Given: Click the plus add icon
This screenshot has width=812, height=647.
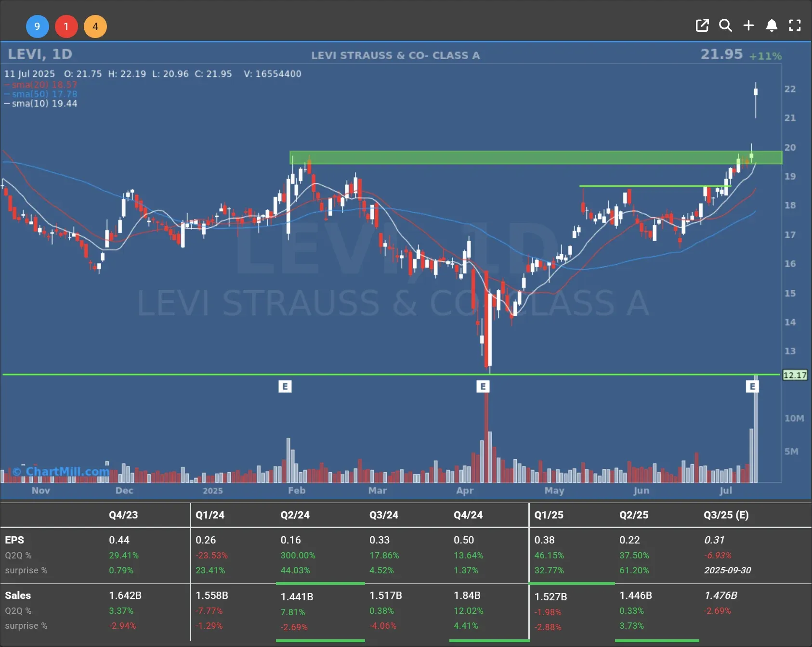Looking at the screenshot, I should (748, 26).
